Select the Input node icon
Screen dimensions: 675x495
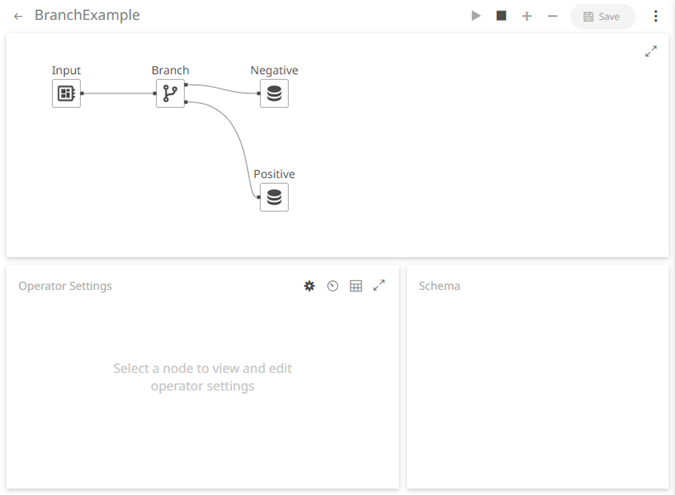point(66,94)
